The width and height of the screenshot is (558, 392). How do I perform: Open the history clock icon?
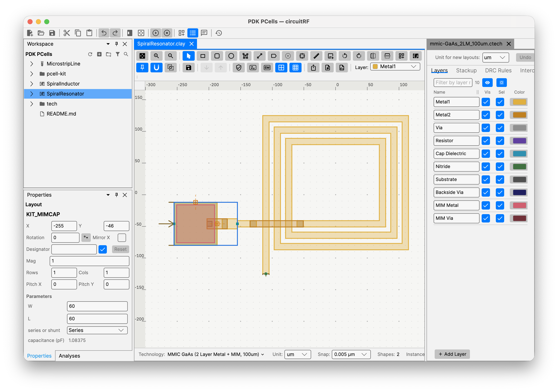coord(219,33)
